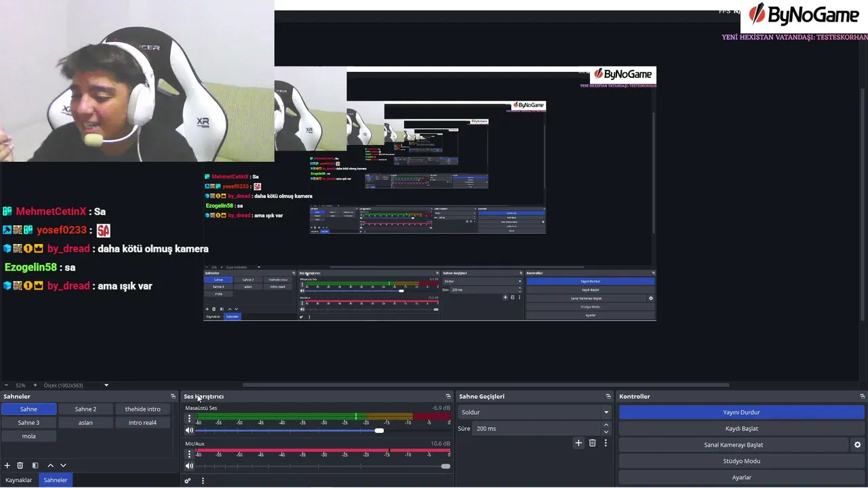Float the Ses Karıştırıcı dock panel
Image resolution: width=868 pixels, height=488 pixels.
click(x=448, y=396)
